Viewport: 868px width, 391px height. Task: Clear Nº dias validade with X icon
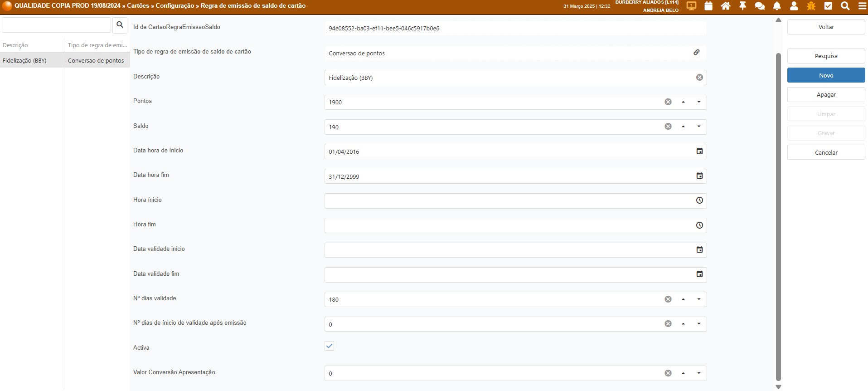(x=668, y=299)
